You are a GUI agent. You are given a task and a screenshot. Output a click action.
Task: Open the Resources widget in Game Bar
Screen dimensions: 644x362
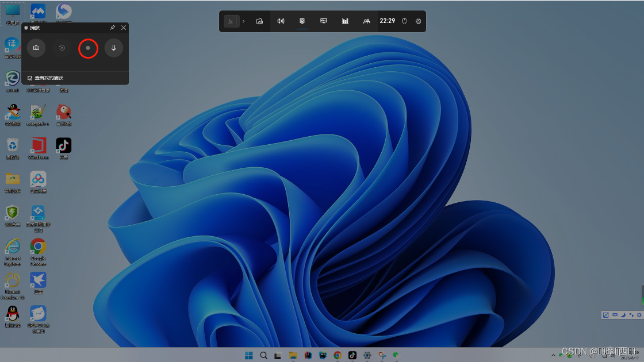pos(346,21)
